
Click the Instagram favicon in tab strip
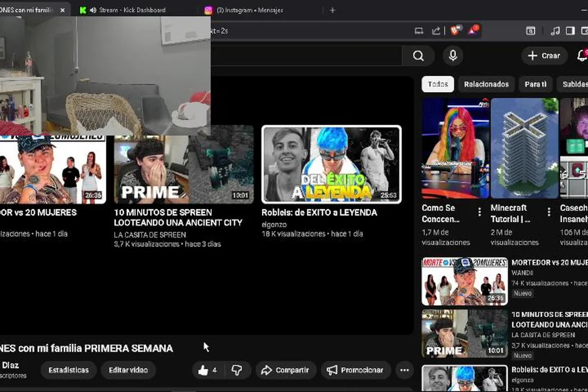coord(208,10)
